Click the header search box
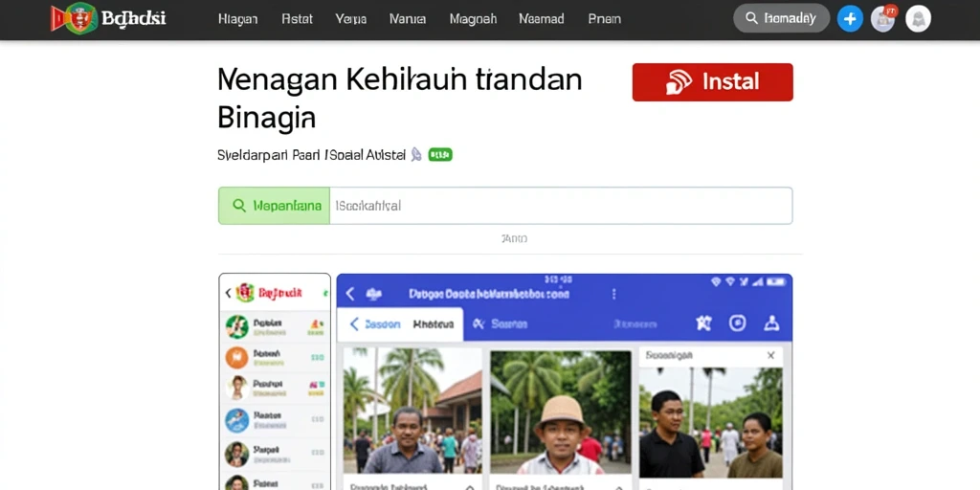This screenshot has width=980, height=490. tap(781, 18)
